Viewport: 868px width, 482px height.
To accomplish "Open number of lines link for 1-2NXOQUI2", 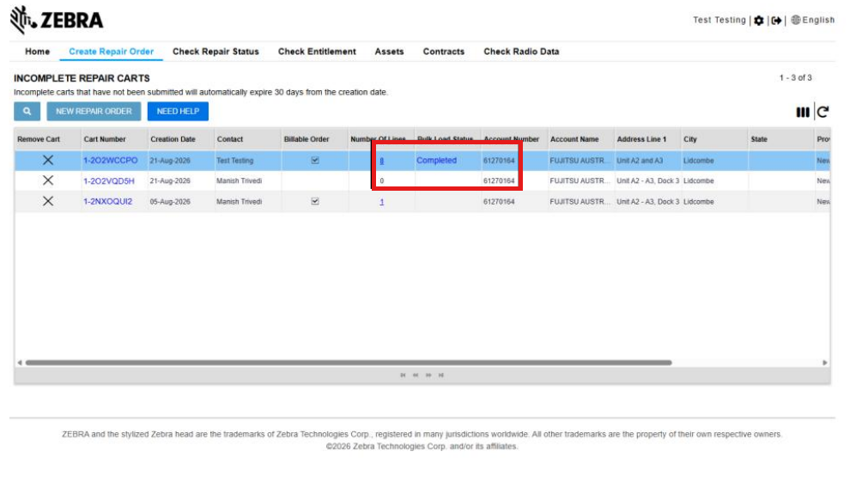I will [x=381, y=202].
